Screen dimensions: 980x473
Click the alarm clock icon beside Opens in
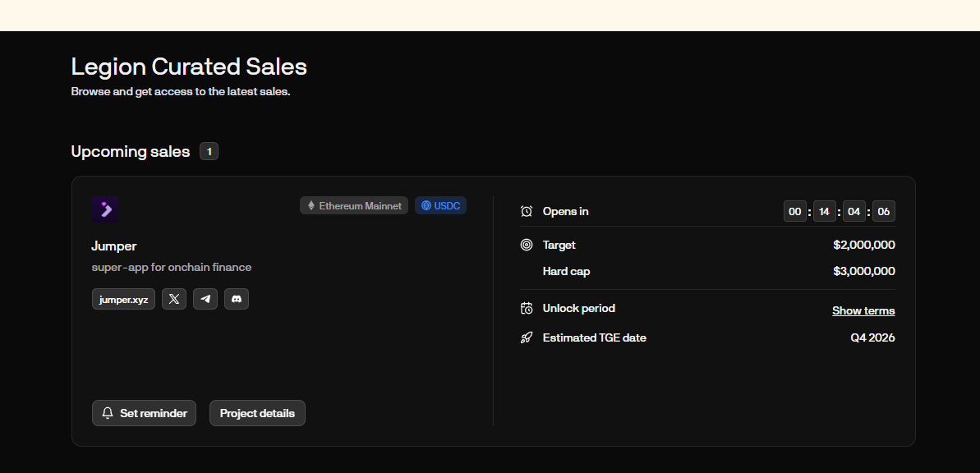527,211
